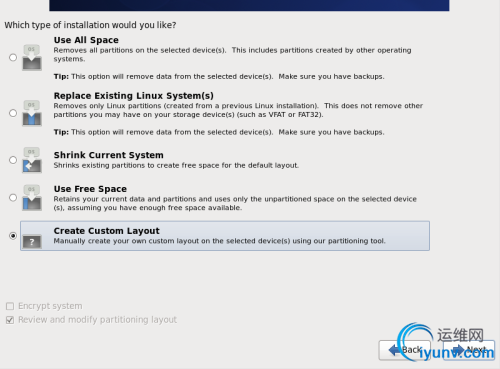The height and width of the screenshot is (369, 500).
Task: Pick the Use Free Space radio button
Action: (13, 198)
